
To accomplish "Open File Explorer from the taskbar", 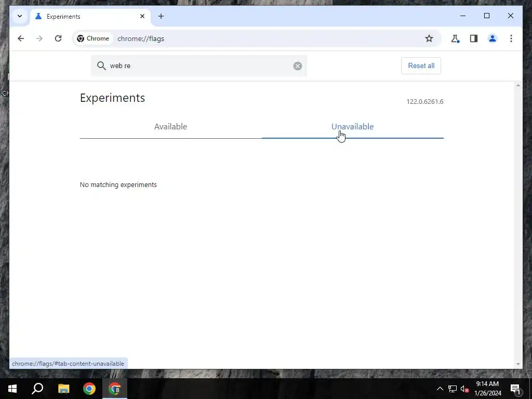I will click(x=63, y=389).
